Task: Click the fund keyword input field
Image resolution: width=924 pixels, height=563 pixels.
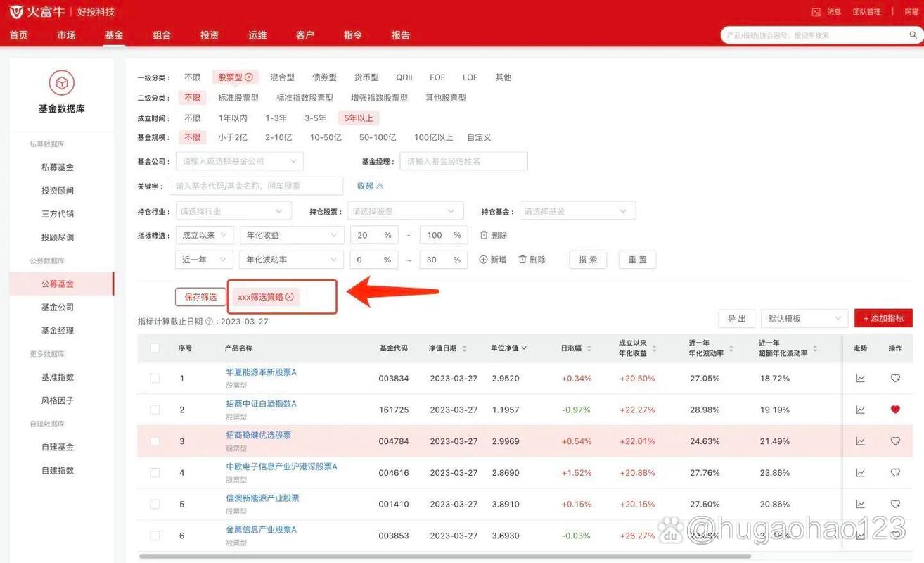Action: 256,186
